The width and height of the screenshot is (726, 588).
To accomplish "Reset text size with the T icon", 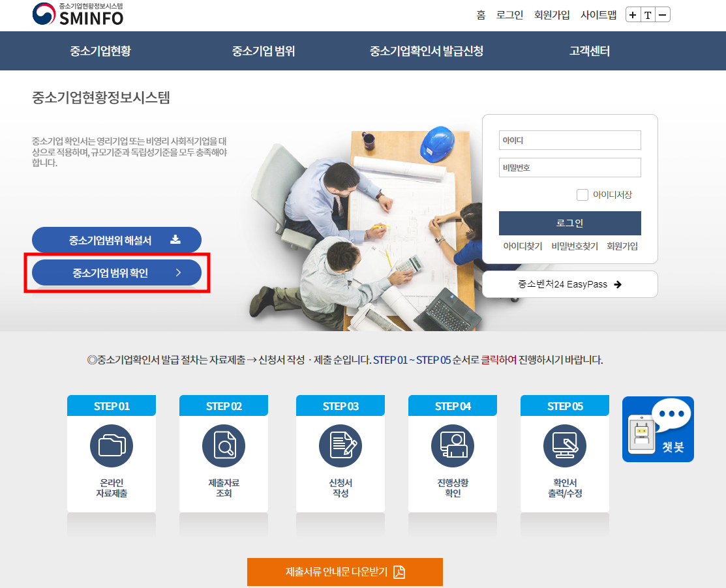I will point(648,15).
